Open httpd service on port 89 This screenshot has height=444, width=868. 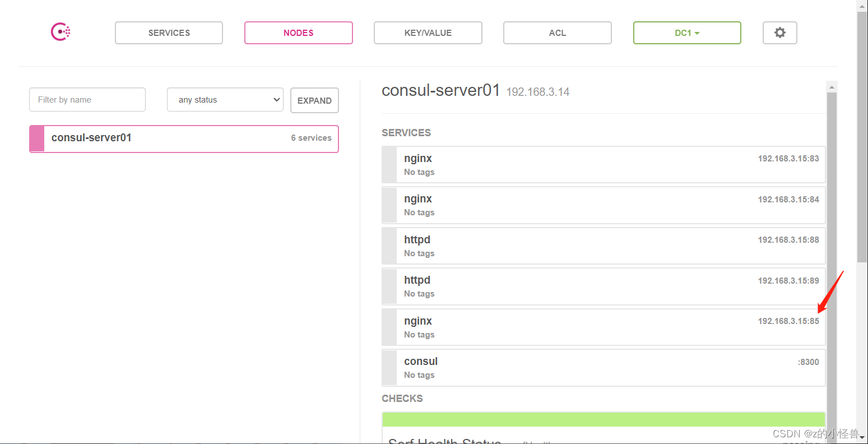tap(604, 286)
